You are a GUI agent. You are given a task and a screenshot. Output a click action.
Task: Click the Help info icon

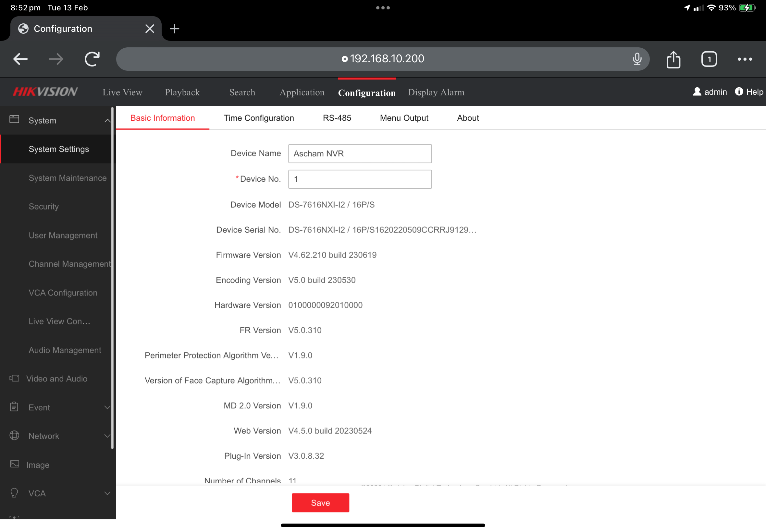(x=739, y=92)
